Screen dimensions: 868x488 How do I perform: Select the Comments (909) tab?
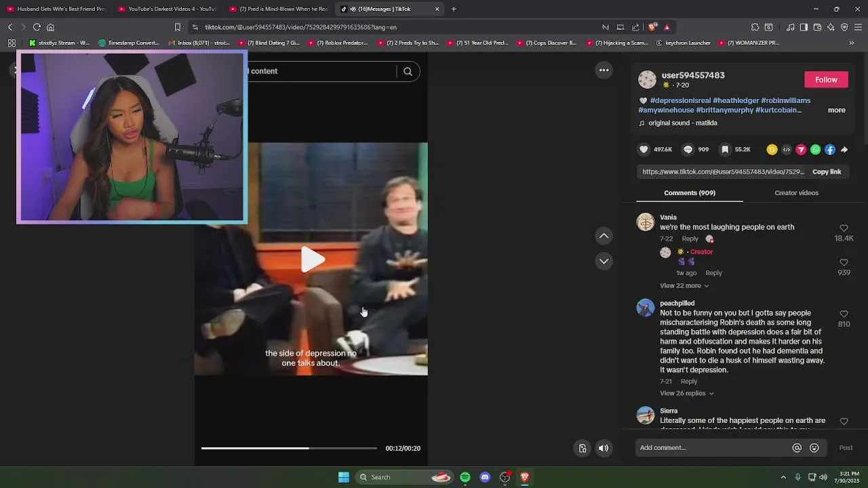click(690, 193)
